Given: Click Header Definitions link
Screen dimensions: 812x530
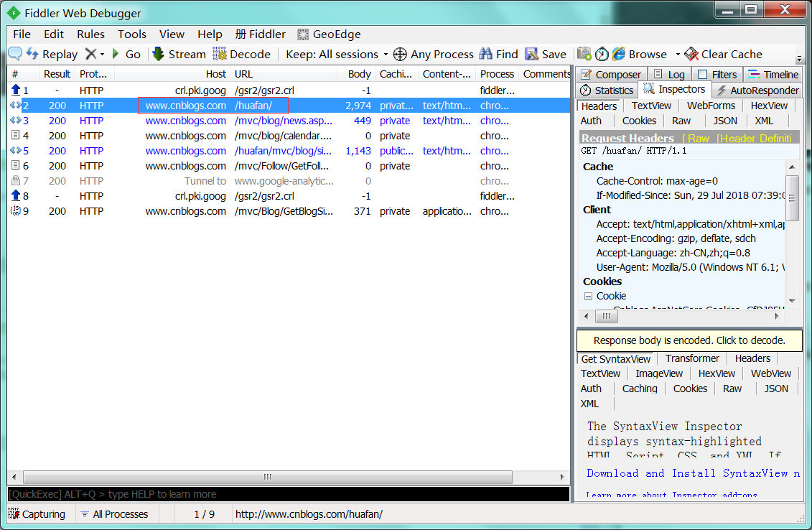Looking at the screenshot, I should click(755, 139).
